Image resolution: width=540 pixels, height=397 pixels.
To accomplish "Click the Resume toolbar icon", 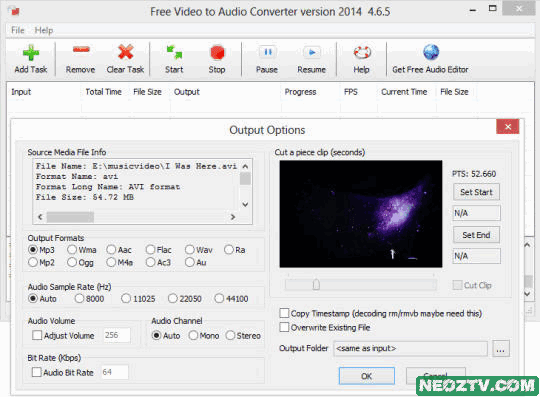I will click(312, 52).
